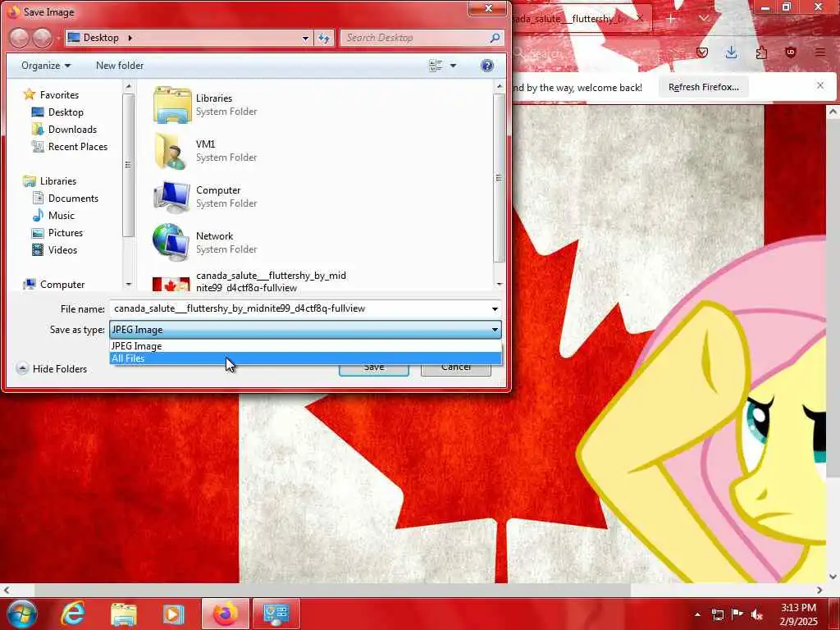Click the uBlock Origin shield icon
840x630 pixels.
pyautogui.click(x=791, y=52)
